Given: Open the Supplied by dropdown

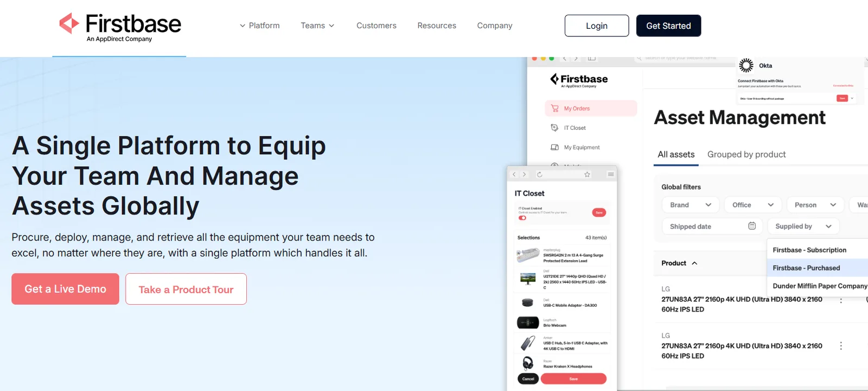Looking at the screenshot, I should tap(803, 226).
